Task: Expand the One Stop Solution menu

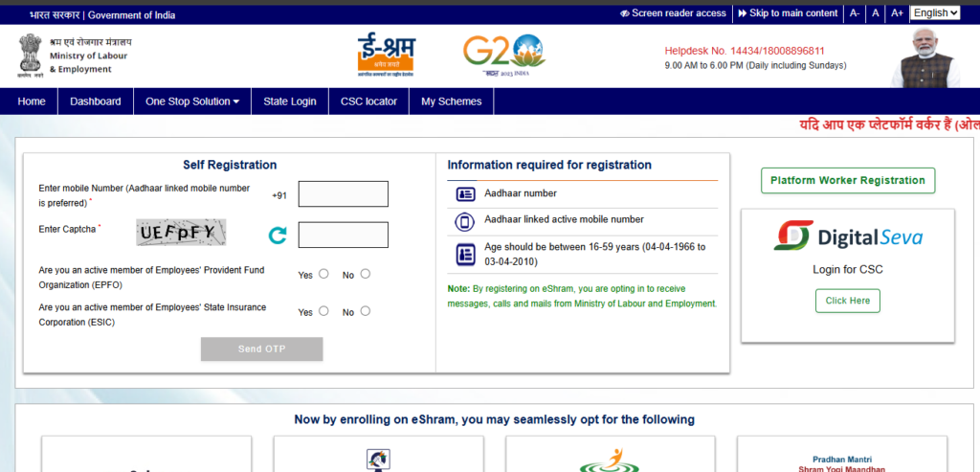Action: (x=192, y=101)
